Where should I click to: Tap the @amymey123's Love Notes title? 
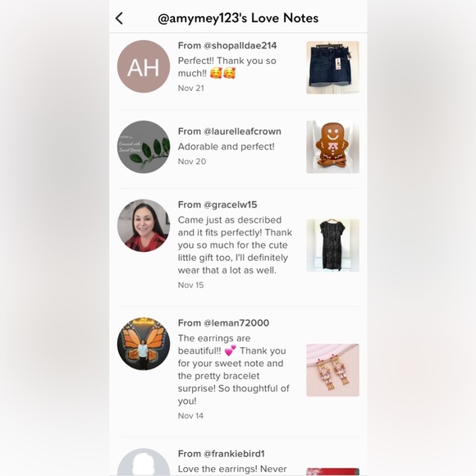pyautogui.click(x=238, y=18)
